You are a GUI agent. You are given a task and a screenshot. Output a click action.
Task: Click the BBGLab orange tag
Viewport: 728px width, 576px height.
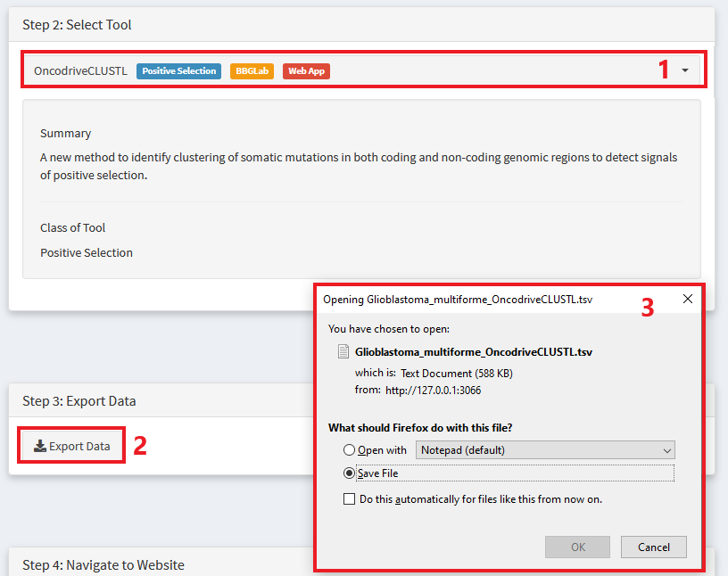(x=252, y=71)
